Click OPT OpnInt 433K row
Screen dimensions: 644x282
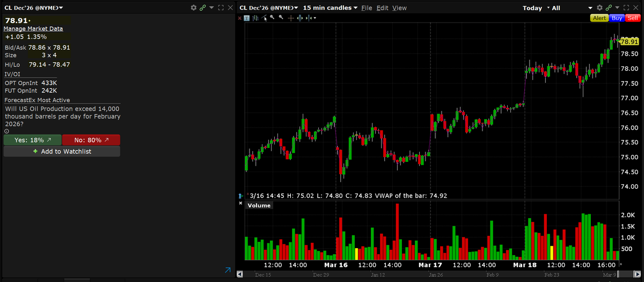tap(31, 83)
